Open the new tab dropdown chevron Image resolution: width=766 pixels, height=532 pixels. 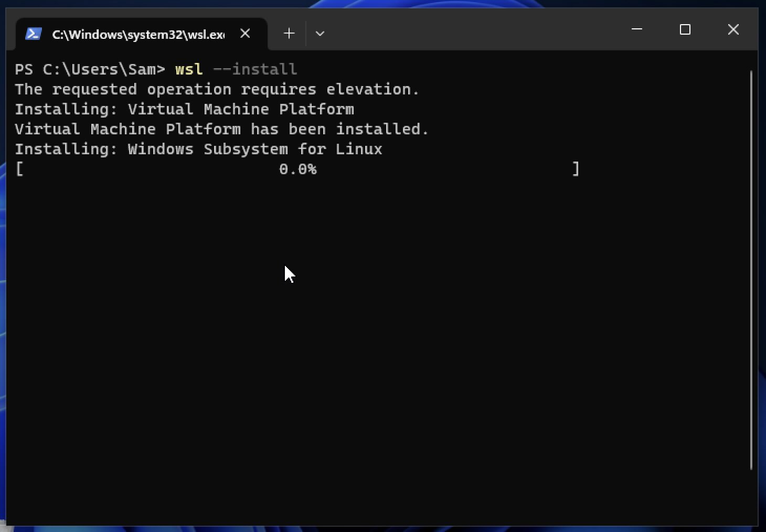point(320,33)
